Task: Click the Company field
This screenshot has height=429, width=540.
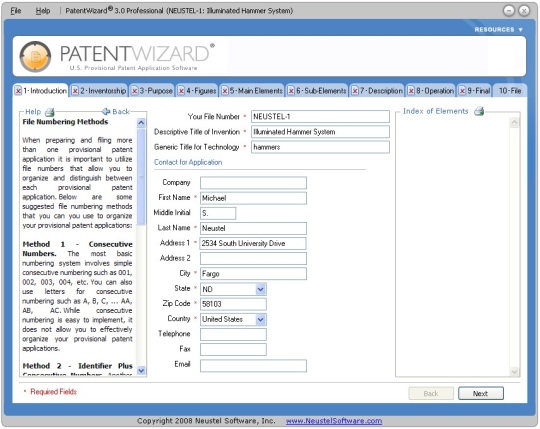Action: 253,183
